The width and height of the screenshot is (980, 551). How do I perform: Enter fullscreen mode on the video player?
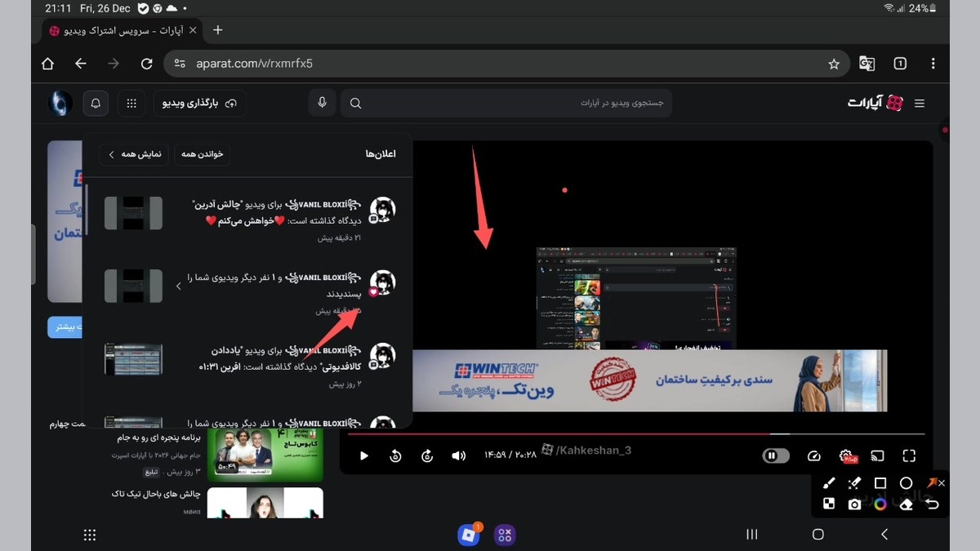[909, 456]
